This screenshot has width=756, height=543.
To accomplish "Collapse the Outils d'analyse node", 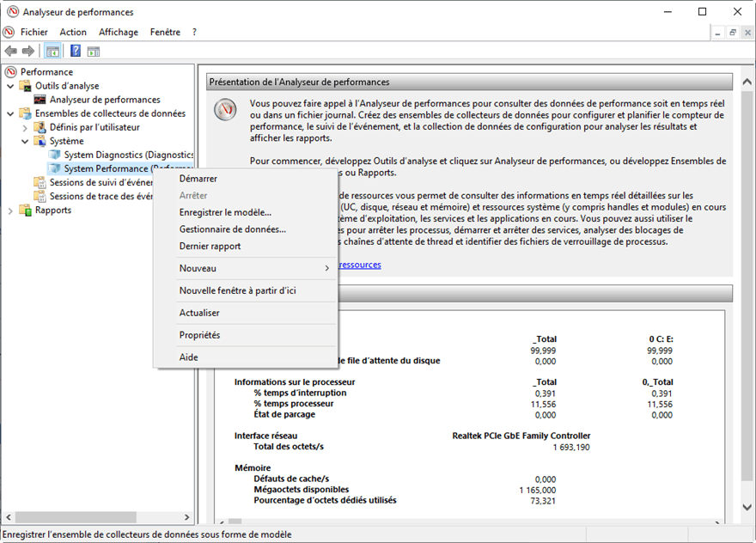I will (x=10, y=86).
